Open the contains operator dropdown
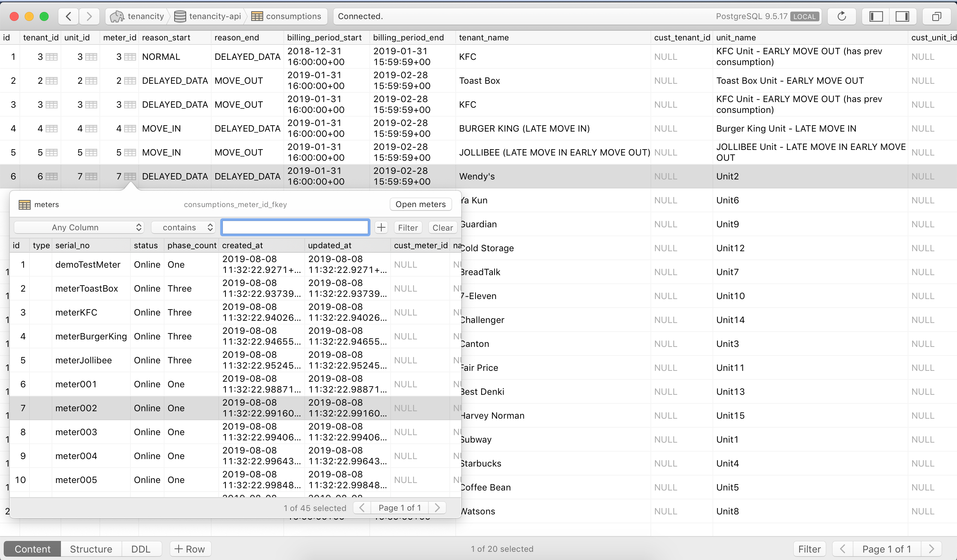The width and height of the screenshot is (957, 560). click(x=184, y=227)
